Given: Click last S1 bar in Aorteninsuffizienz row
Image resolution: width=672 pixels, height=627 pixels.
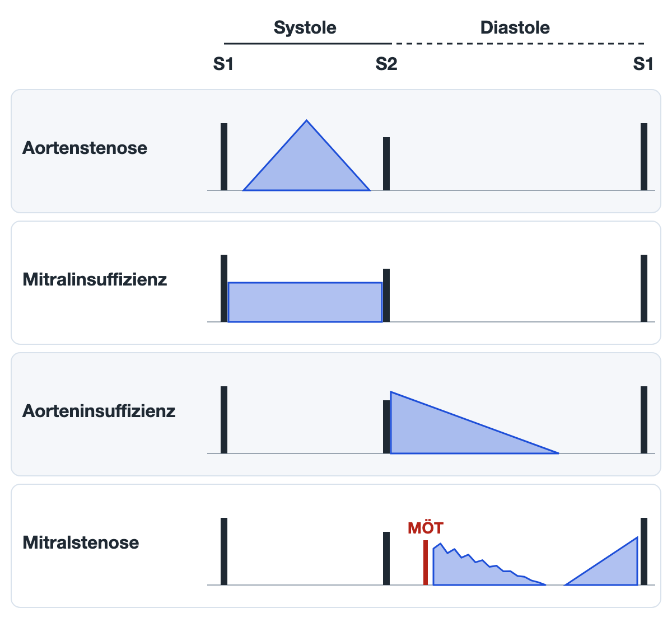Looking at the screenshot, I should click(x=644, y=420).
